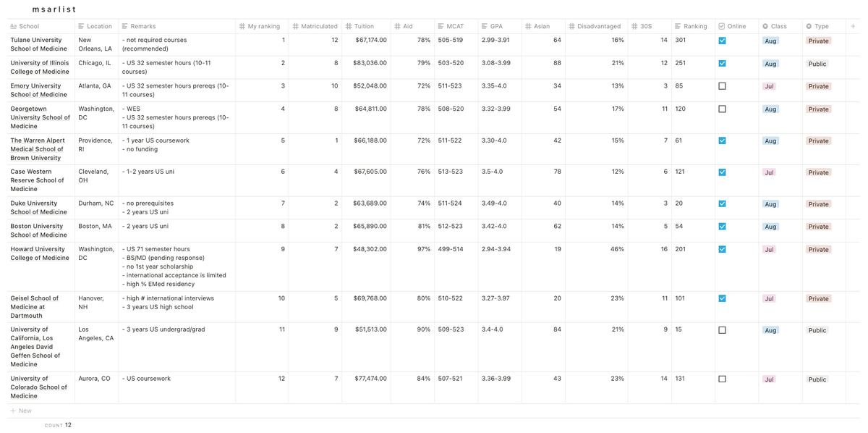Change the Class tag for Howard University
868x433 pixels.
770,250
